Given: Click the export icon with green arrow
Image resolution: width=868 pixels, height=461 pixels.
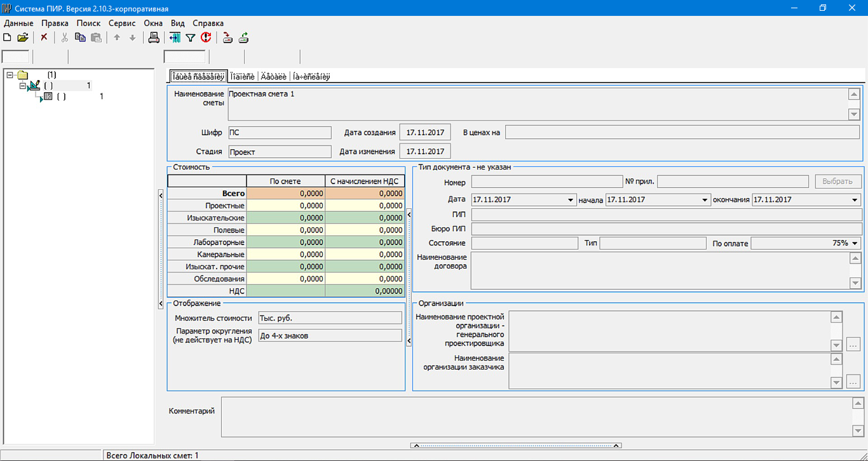Looking at the screenshot, I should (x=243, y=37).
